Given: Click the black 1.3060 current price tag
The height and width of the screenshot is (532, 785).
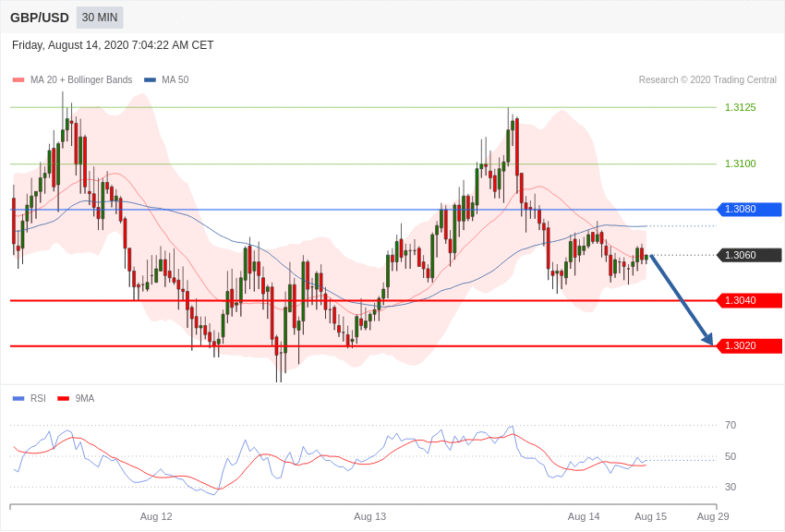Looking at the screenshot, I should click(750, 255).
